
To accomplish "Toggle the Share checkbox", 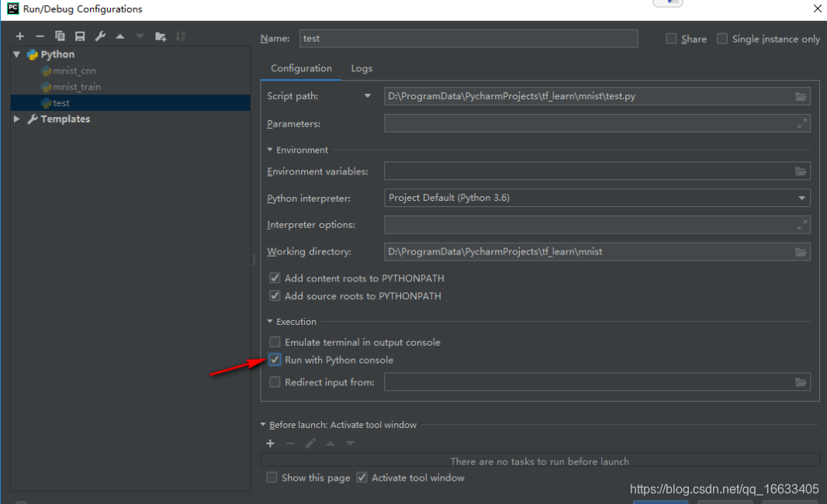I will pyautogui.click(x=671, y=39).
